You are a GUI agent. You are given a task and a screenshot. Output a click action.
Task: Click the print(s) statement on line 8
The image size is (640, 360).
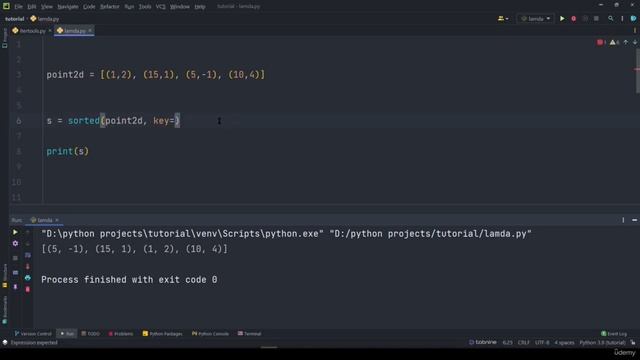(67, 151)
